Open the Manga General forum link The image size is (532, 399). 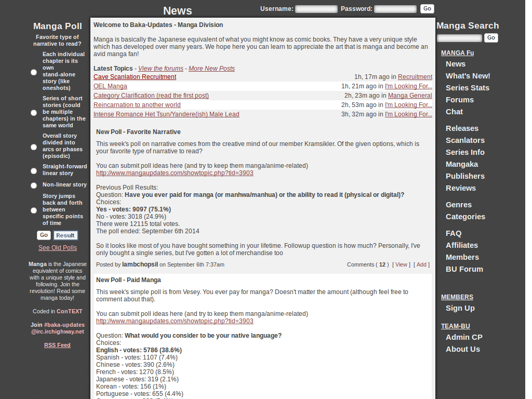410,96
